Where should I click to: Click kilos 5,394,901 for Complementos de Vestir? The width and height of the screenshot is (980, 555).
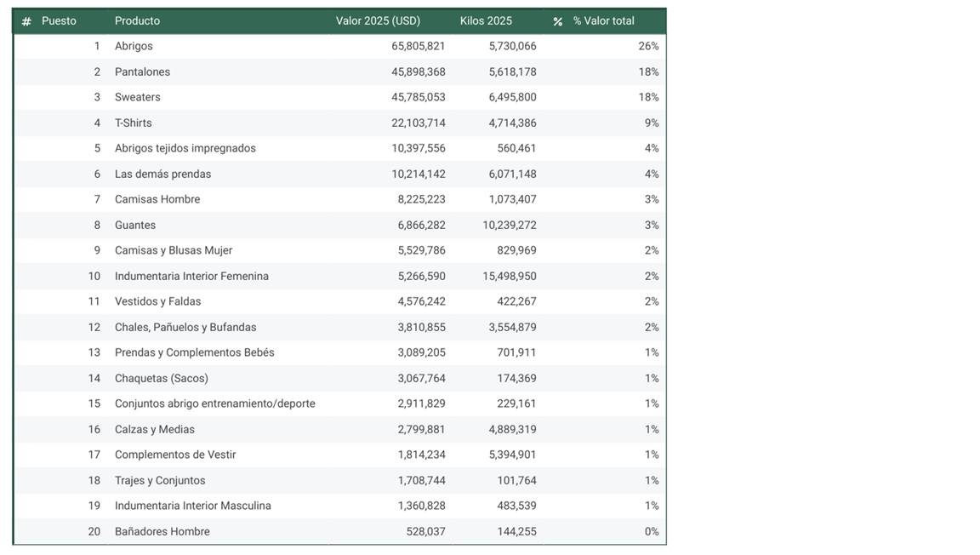pos(512,455)
